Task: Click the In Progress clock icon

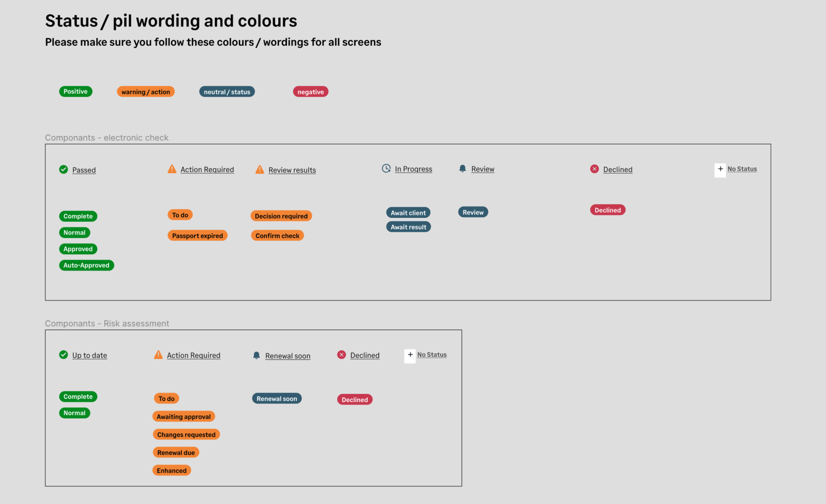Action: [x=386, y=168]
